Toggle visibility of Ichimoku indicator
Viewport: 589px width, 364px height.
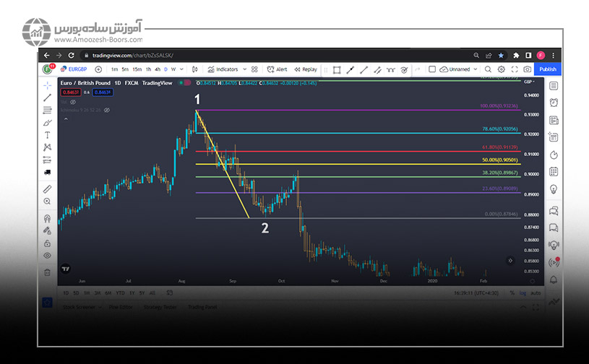pos(106,110)
